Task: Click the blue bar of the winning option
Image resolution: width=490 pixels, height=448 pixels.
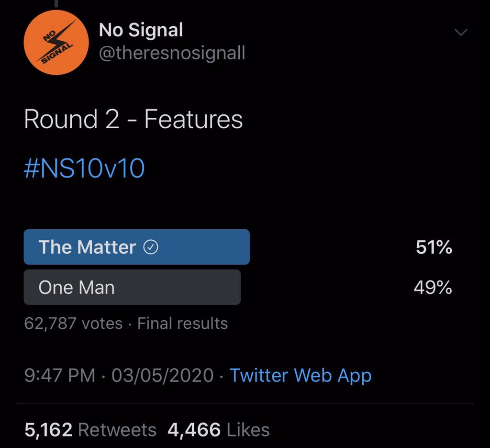Action: 201,247
